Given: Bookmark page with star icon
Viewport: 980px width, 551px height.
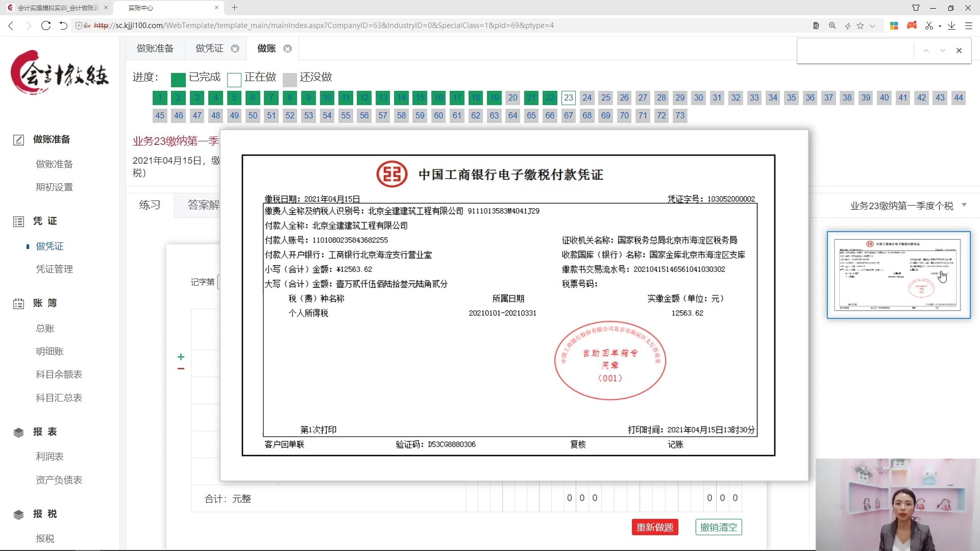Looking at the screenshot, I should (861, 26).
